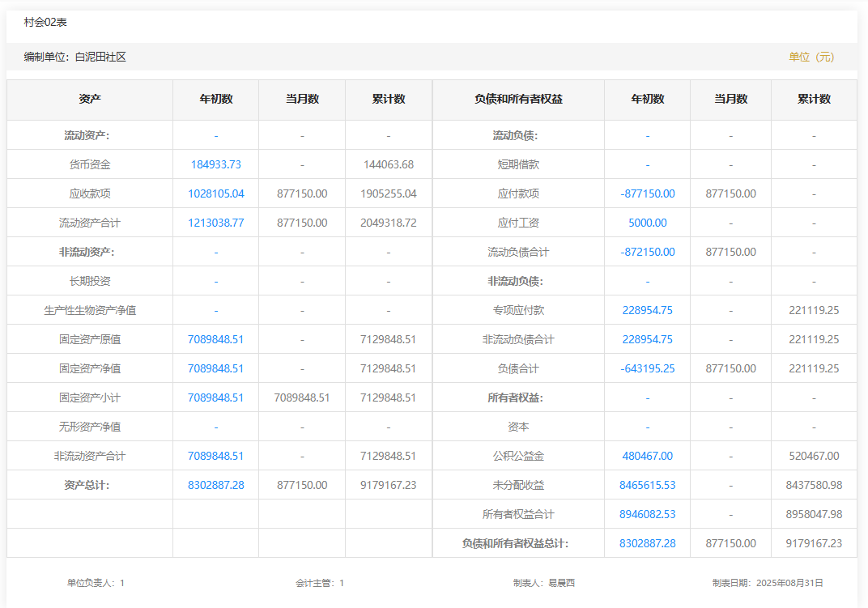Click 固定资产原值 opening balance link
This screenshot has height=608, width=868.
coord(215,339)
